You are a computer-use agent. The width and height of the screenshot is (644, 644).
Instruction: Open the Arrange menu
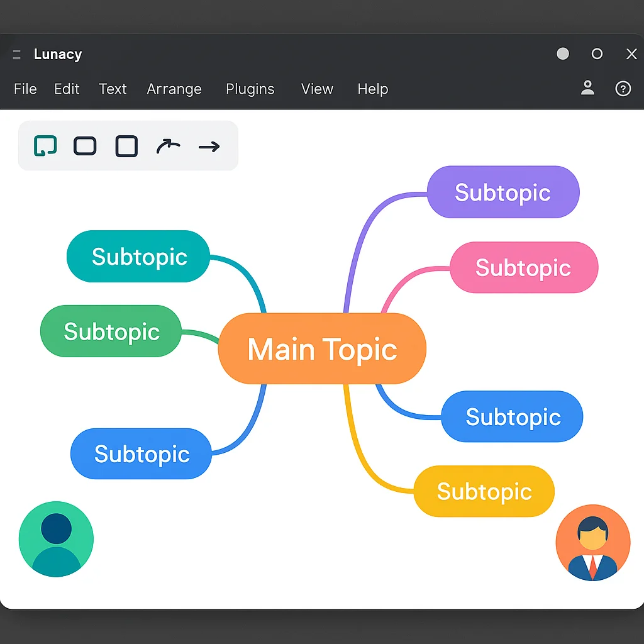click(174, 89)
